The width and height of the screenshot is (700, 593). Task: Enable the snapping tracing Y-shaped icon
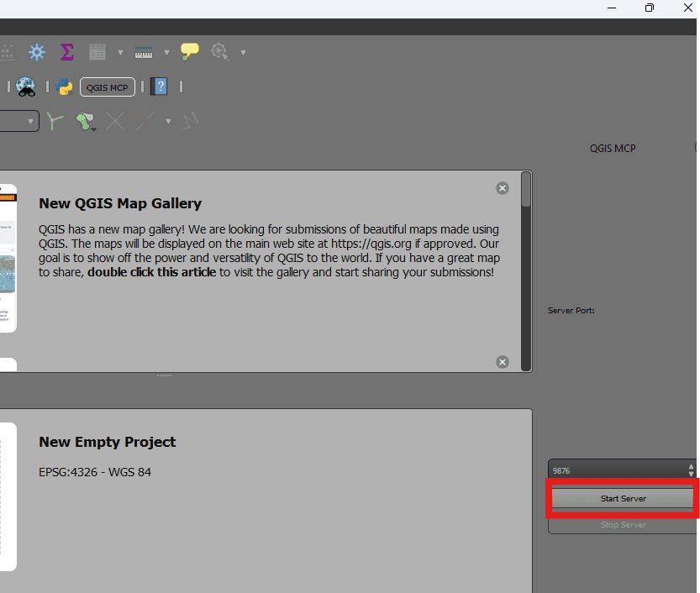coord(55,121)
